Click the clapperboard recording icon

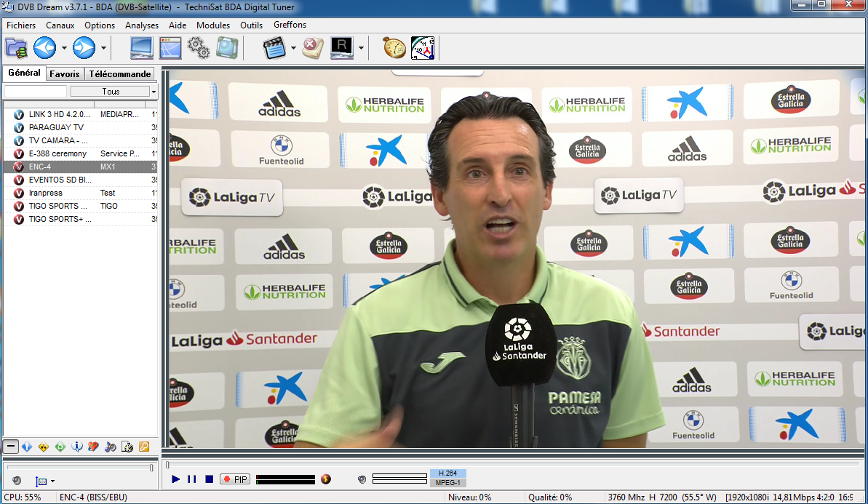[274, 48]
